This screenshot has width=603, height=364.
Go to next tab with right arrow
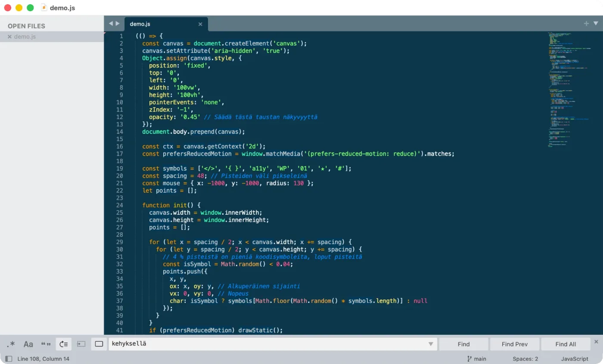click(118, 24)
